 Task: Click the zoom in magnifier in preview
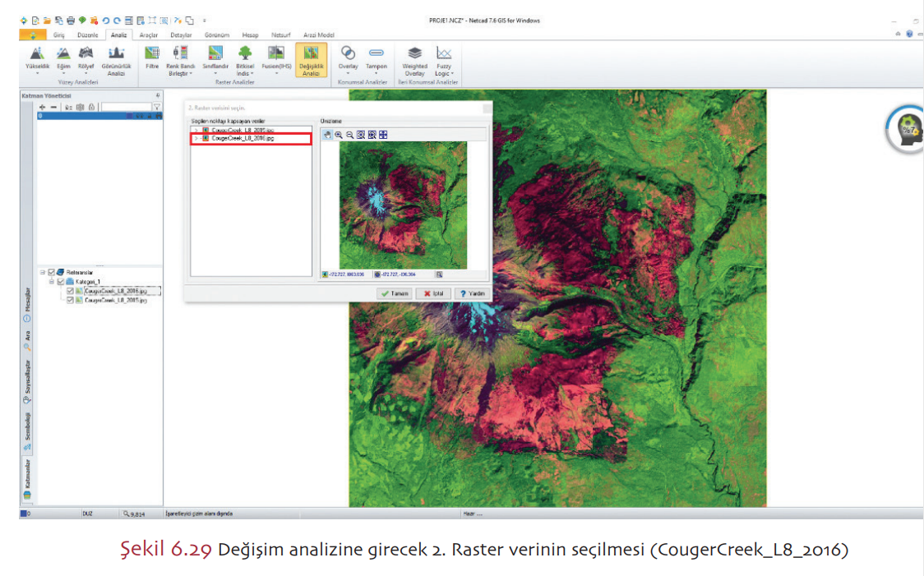[x=338, y=135]
